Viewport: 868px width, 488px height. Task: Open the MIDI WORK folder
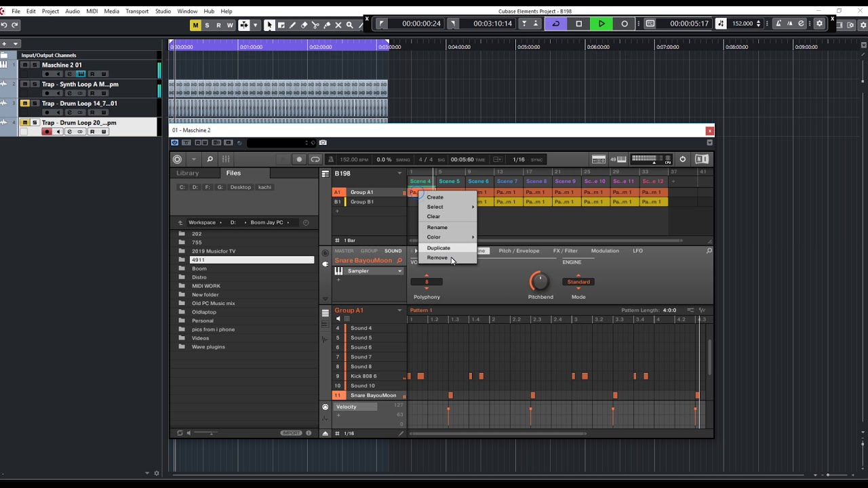[206, 286]
